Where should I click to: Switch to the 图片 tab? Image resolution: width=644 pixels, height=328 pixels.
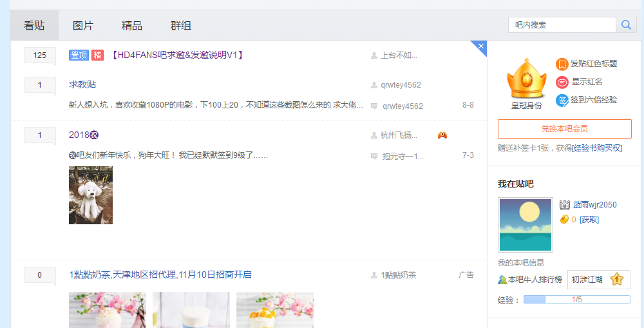(83, 26)
